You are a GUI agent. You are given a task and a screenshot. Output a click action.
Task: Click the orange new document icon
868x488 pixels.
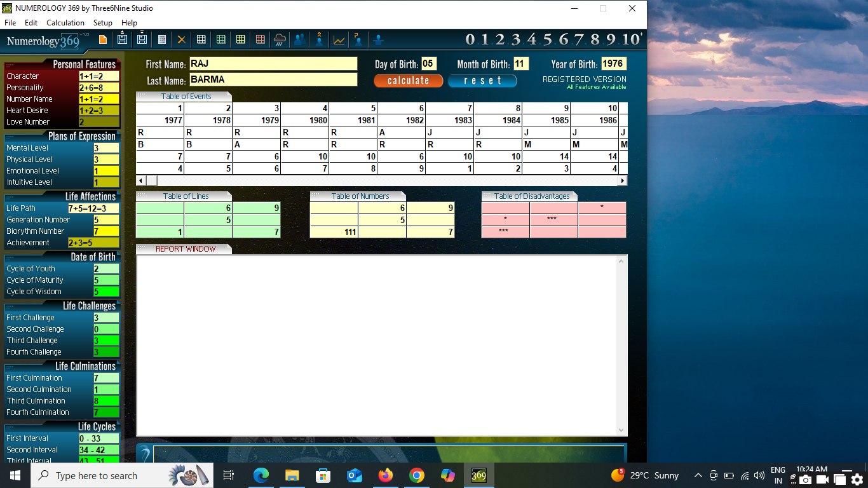point(103,39)
